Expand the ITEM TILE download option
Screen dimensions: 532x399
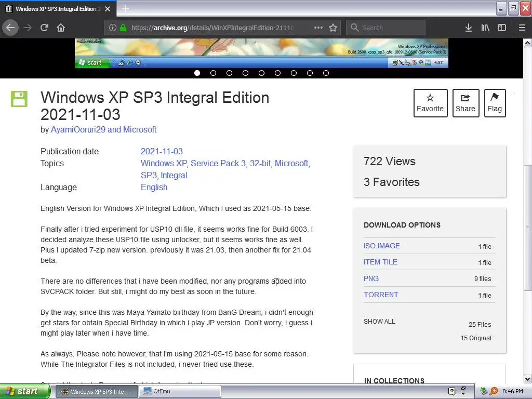pos(380,262)
